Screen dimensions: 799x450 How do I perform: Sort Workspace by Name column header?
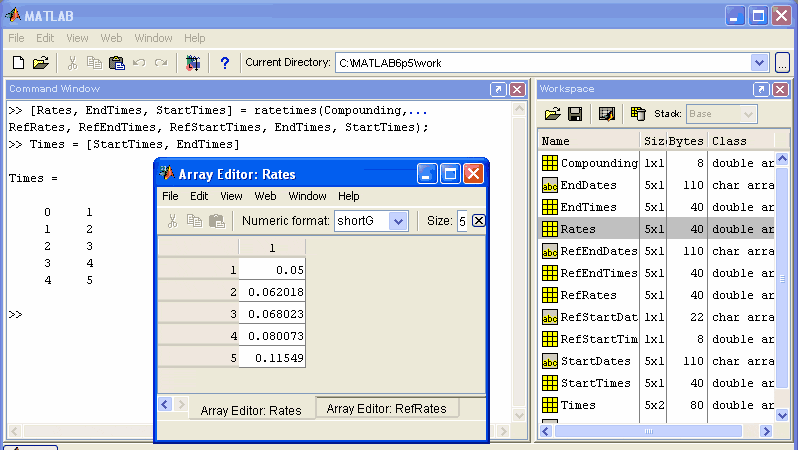tap(589, 141)
